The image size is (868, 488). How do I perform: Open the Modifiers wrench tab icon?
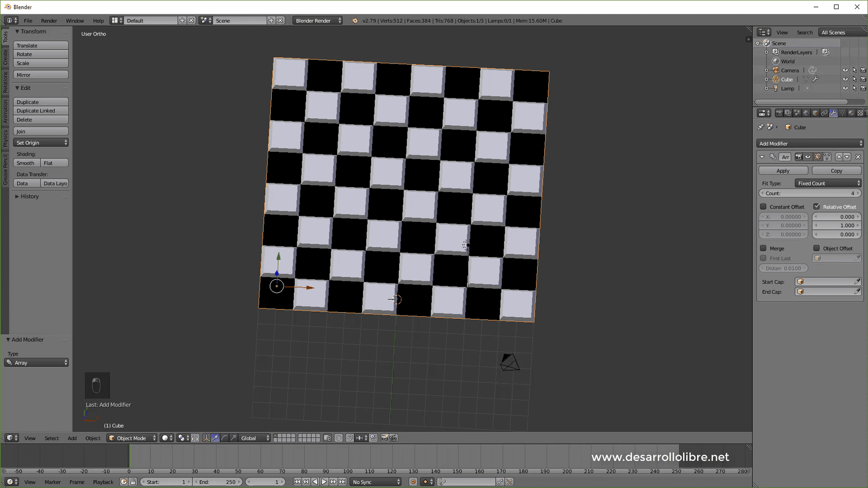[x=833, y=113]
